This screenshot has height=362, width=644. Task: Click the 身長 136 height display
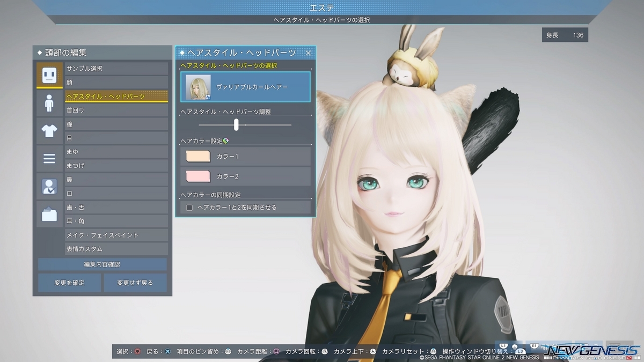tap(565, 35)
